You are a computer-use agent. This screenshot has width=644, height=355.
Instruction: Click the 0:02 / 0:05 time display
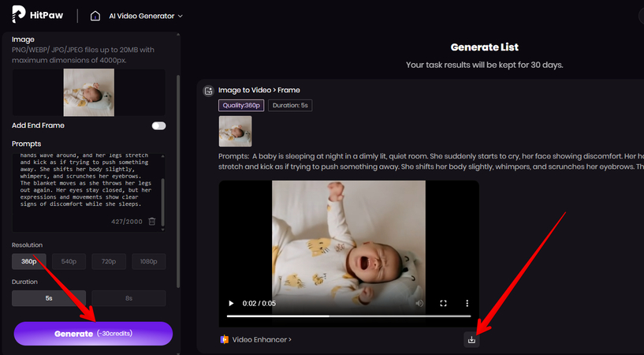click(259, 303)
